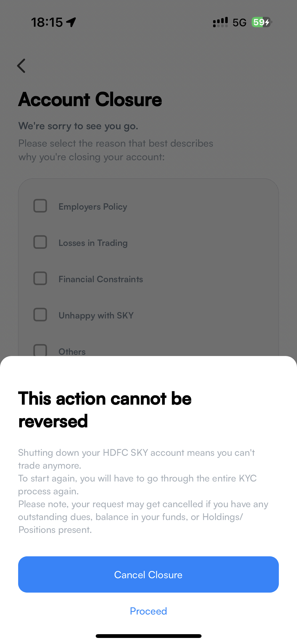Check the Employers Policy checkbox
This screenshot has width=297, height=644.
click(40, 206)
